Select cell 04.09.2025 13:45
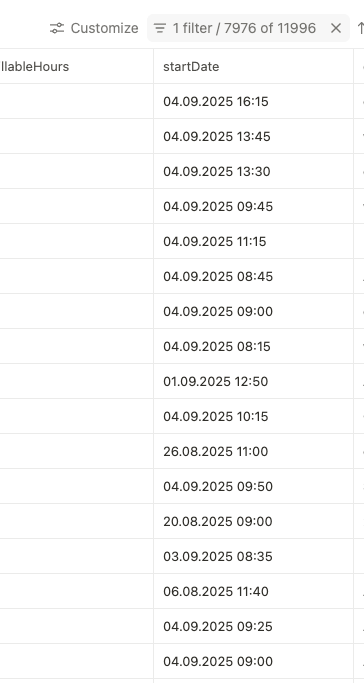364x683 pixels. [253, 136]
